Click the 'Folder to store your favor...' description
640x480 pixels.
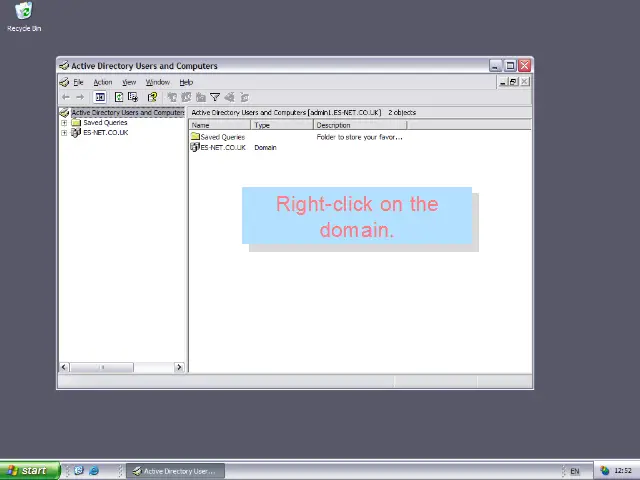tap(360, 137)
